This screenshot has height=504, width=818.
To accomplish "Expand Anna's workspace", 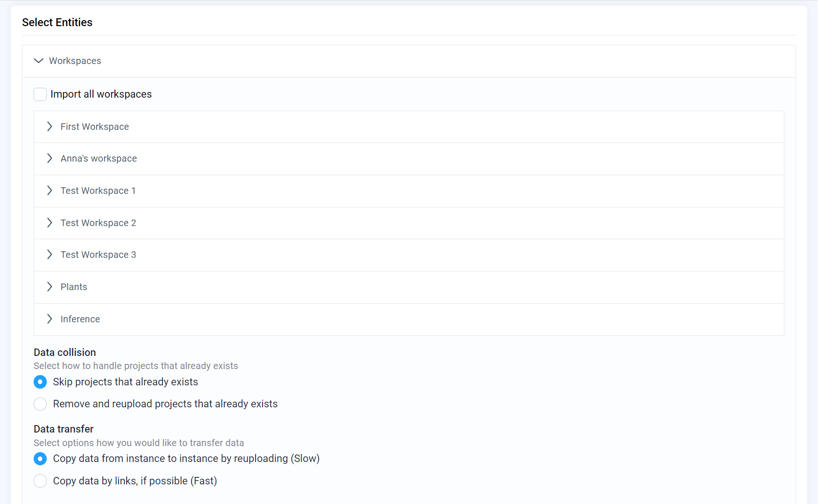I will coord(50,158).
